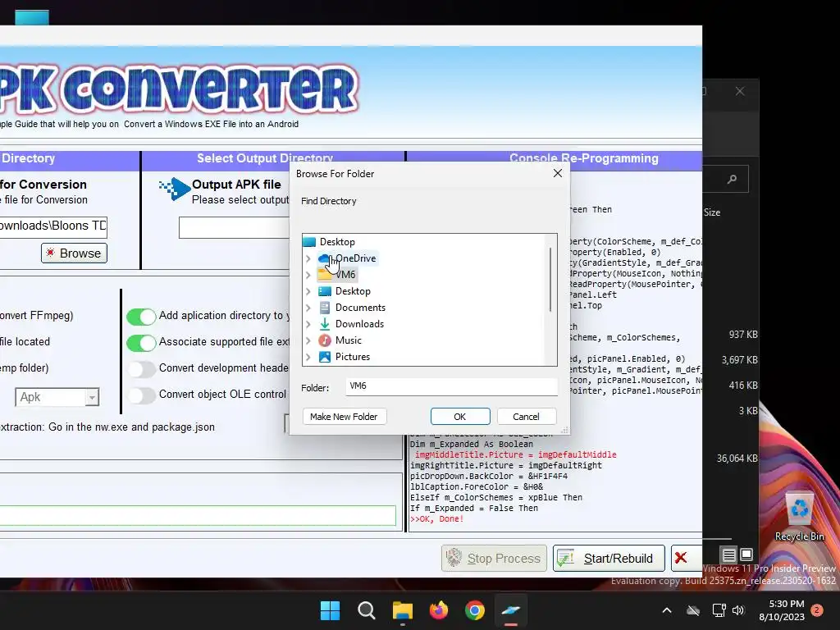Screen dimensions: 840x630
Task: Click the Desktop monitor icon under VM6
Action: coord(325,291)
